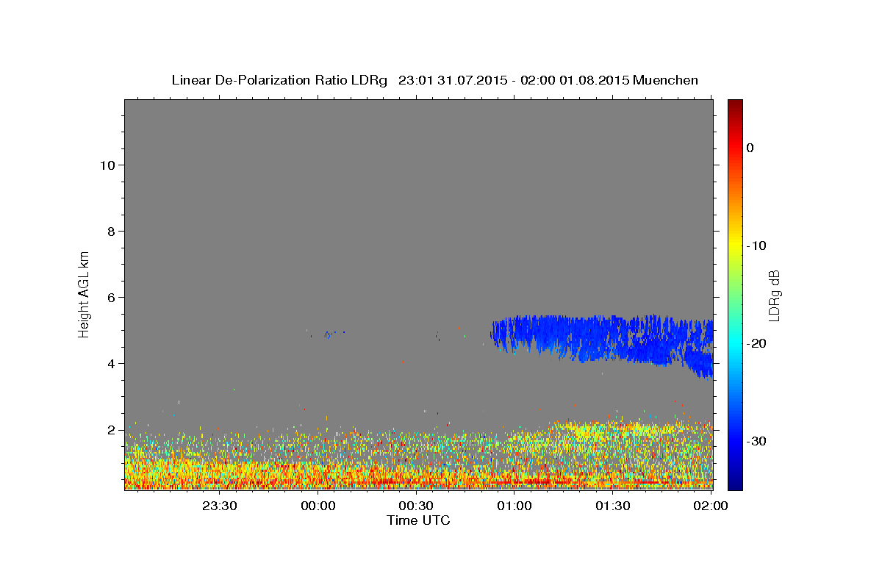Click the colorbar value 0
The image size is (882, 588).
pyautogui.click(x=750, y=148)
